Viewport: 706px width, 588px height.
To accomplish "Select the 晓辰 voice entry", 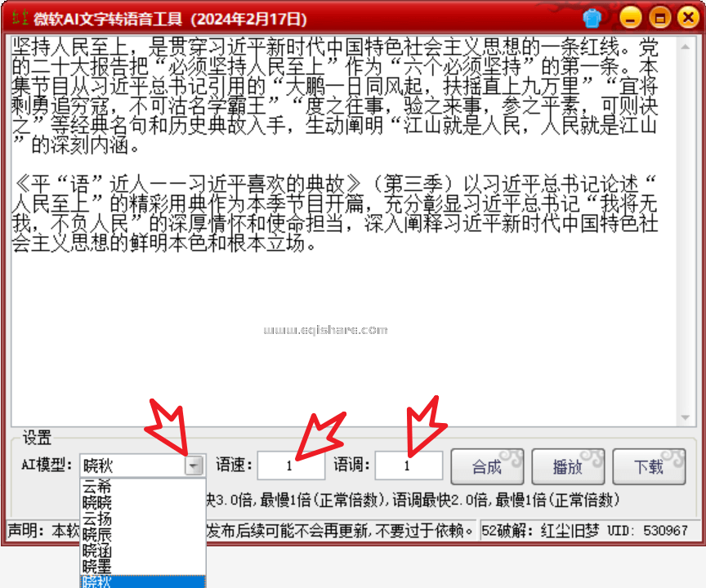I will (x=97, y=534).
